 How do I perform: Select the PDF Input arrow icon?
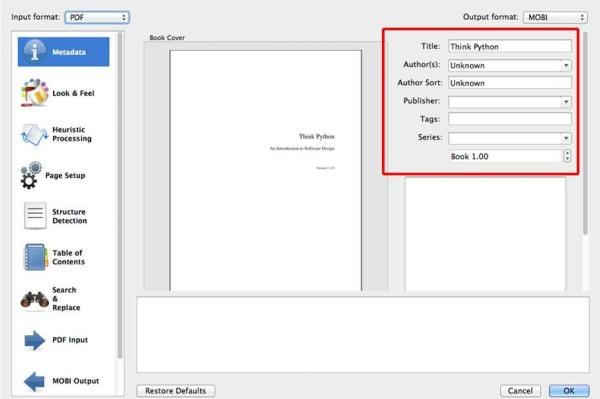pos(34,340)
